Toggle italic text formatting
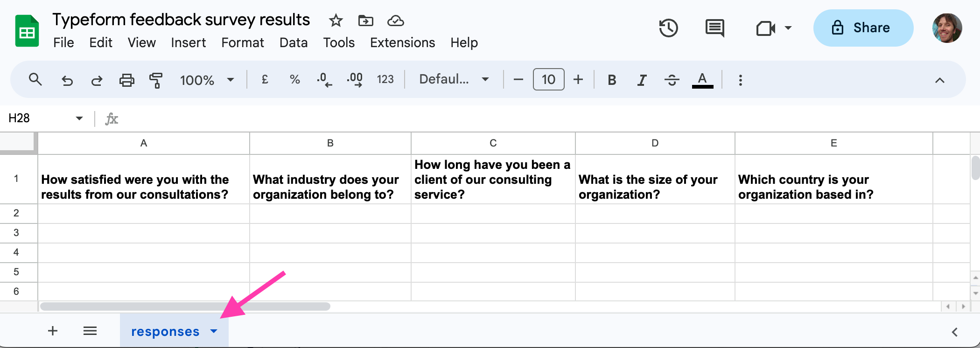This screenshot has height=348, width=980. (642, 80)
